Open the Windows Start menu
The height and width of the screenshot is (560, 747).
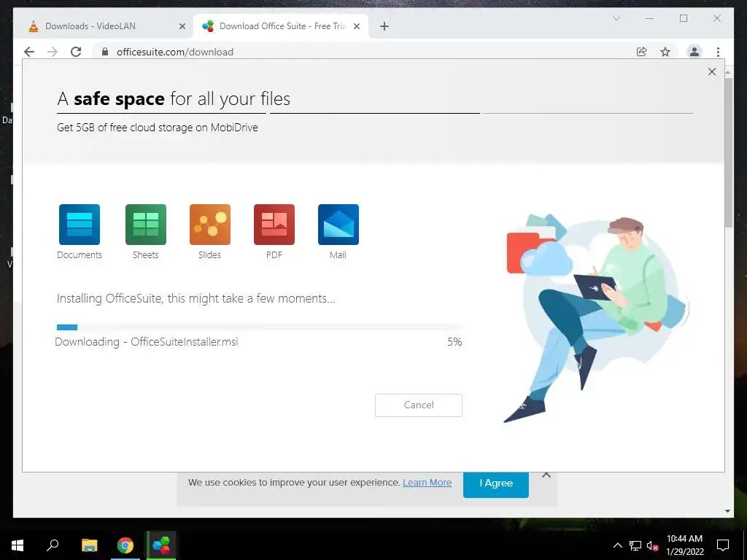tap(18, 545)
